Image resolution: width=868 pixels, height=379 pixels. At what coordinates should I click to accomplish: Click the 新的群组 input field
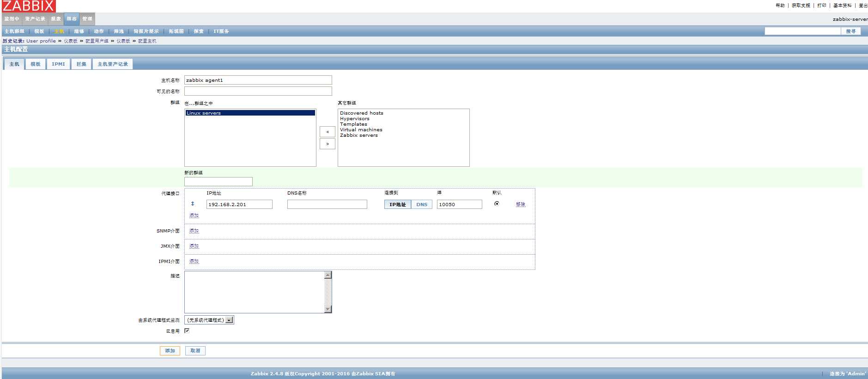[x=219, y=182]
